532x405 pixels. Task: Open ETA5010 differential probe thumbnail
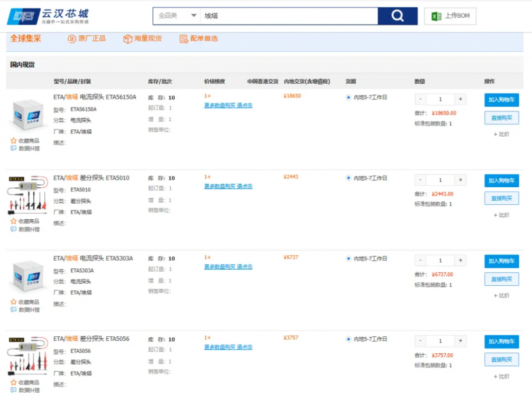point(28,195)
